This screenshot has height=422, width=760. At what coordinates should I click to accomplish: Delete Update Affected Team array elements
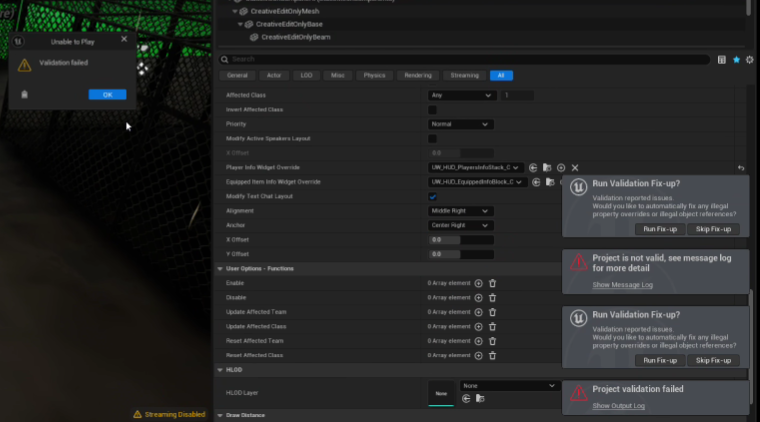click(x=492, y=313)
